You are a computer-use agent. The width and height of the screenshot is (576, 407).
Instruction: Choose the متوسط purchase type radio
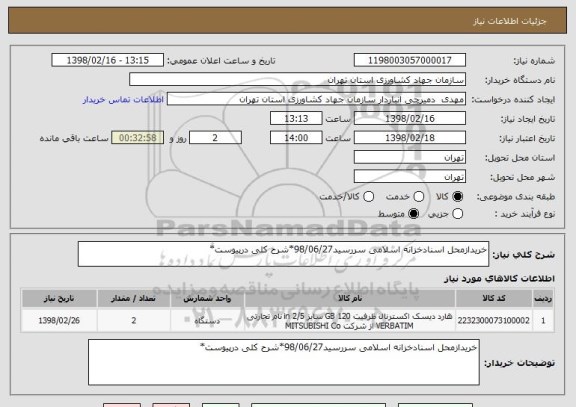point(413,214)
